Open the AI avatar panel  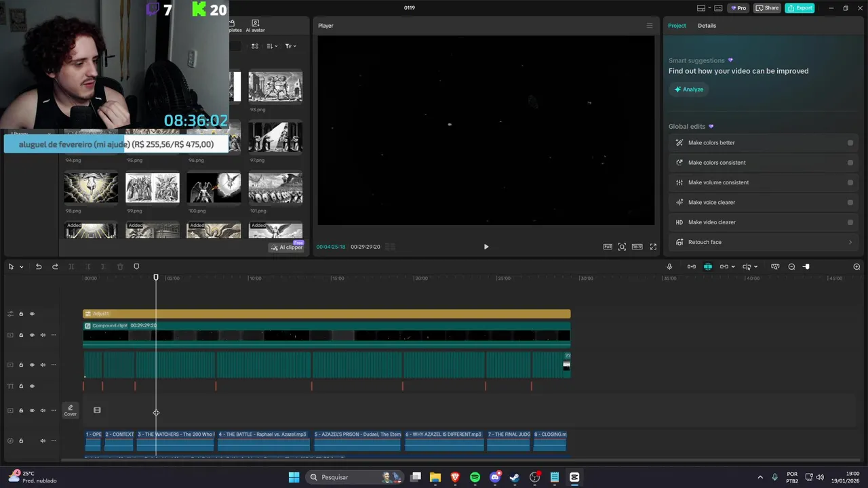(255, 26)
